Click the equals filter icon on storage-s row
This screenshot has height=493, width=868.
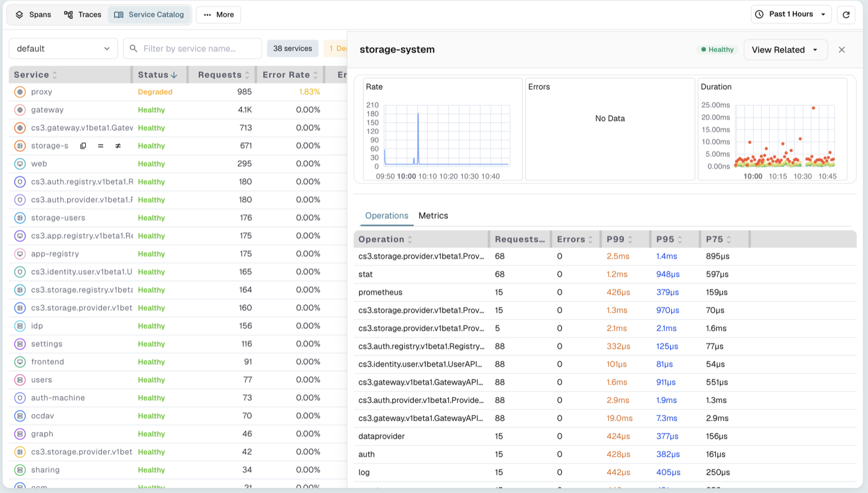pyautogui.click(x=100, y=146)
